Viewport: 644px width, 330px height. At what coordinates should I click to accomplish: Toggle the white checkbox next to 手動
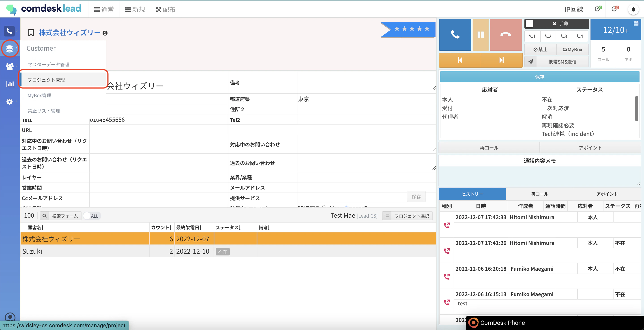click(529, 24)
